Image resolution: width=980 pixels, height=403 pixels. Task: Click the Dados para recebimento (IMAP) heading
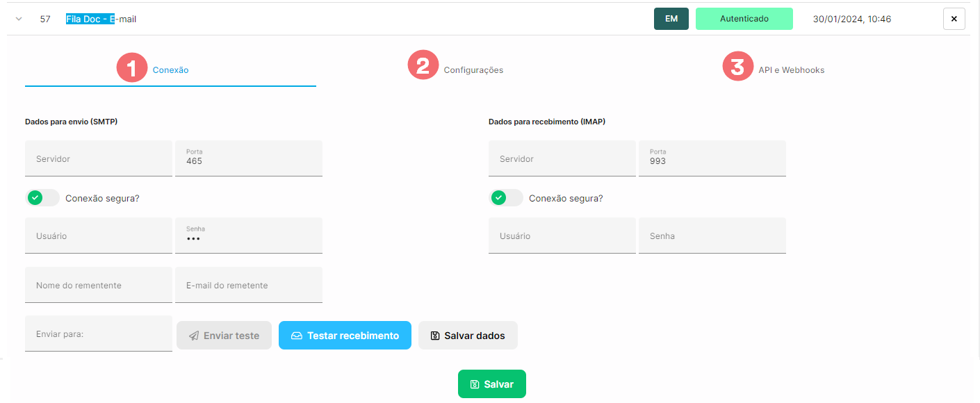pos(546,122)
